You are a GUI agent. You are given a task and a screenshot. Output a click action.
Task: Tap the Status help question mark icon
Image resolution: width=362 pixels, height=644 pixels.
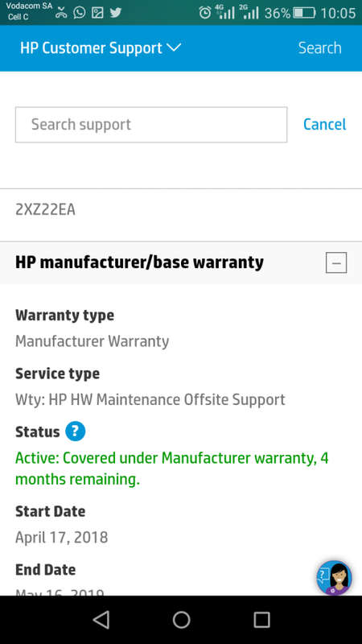pos(75,431)
